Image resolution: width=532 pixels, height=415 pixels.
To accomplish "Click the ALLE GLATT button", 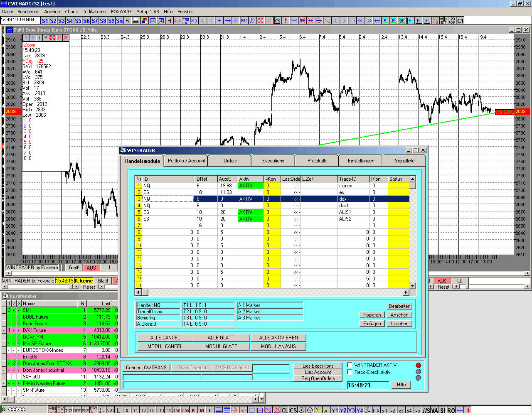I will tap(221, 338).
